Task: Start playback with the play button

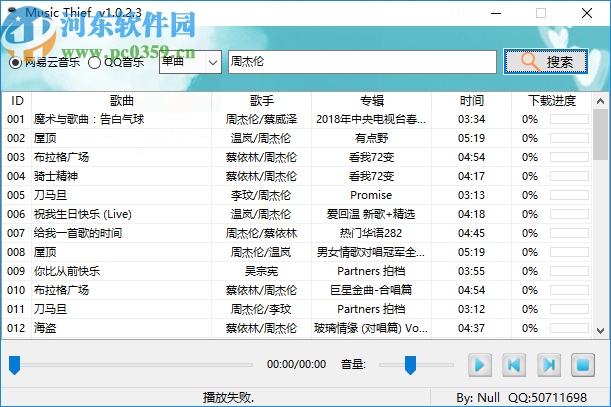Action: (x=480, y=365)
